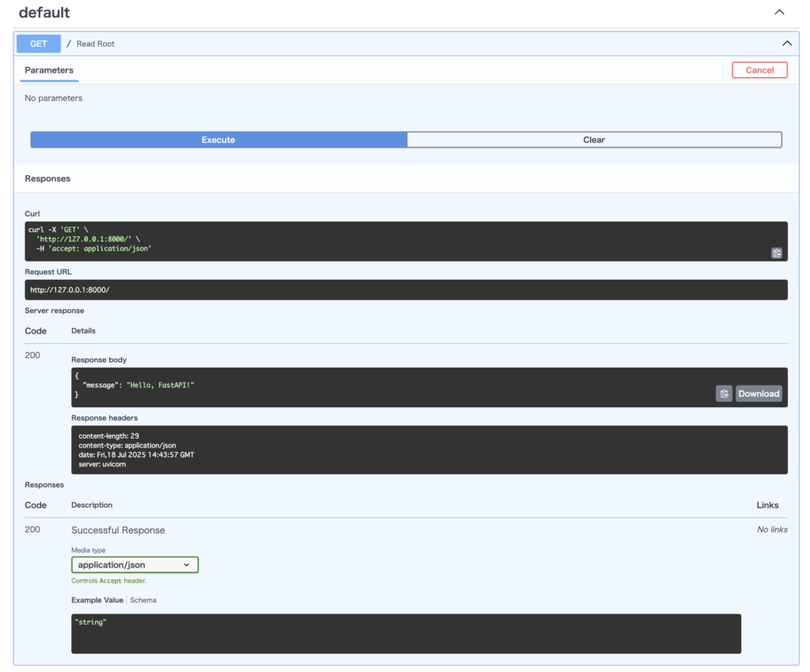The height and width of the screenshot is (672, 810).
Task: Click the Response body label
Action: point(99,360)
